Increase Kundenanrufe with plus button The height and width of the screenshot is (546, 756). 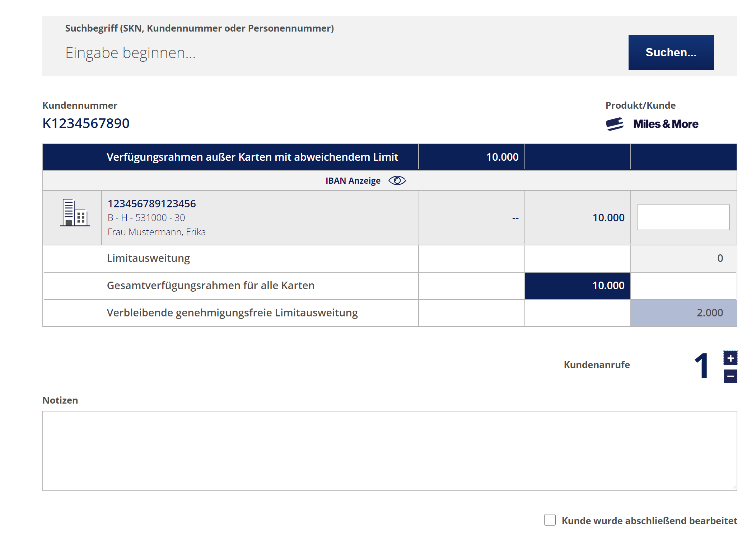pyautogui.click(x=730, y=358)
